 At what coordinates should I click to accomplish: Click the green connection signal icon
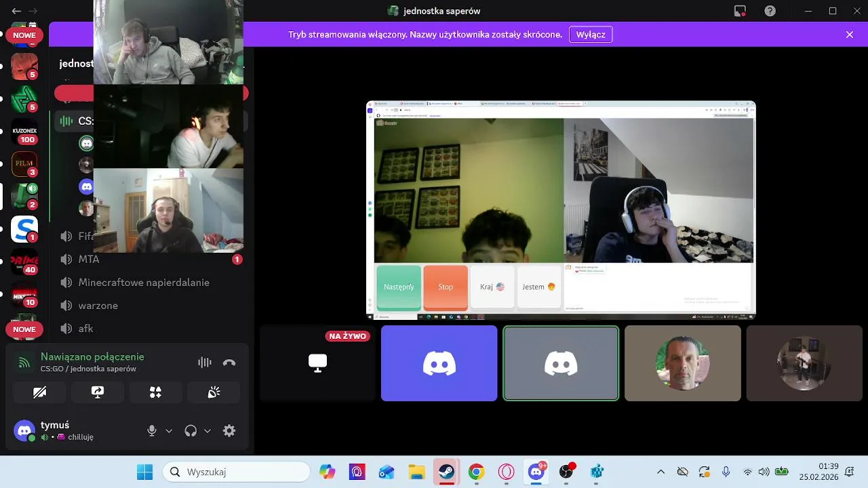24,363
